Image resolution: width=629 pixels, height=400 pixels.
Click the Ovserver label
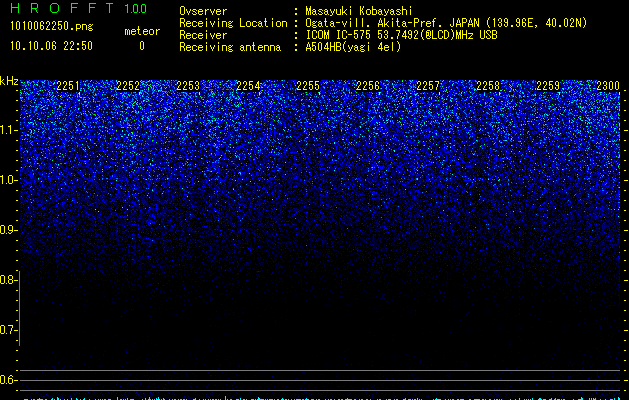[x=203, y=11]
